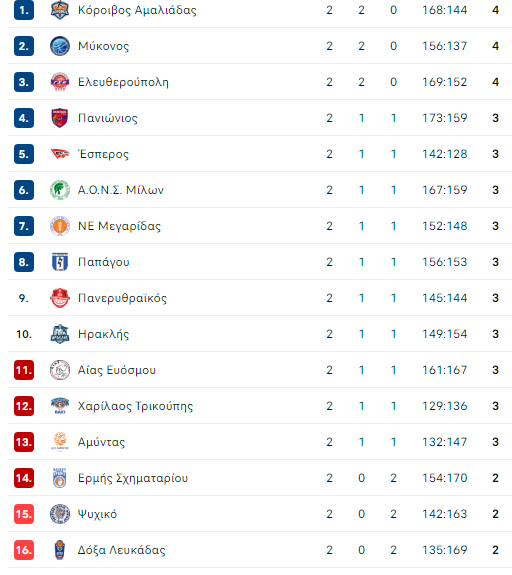Click the ΝΕ Μεγαρίδας team logo
This screenshot has height=575, width=512.
pyautogui.click(x=60, y=226)
